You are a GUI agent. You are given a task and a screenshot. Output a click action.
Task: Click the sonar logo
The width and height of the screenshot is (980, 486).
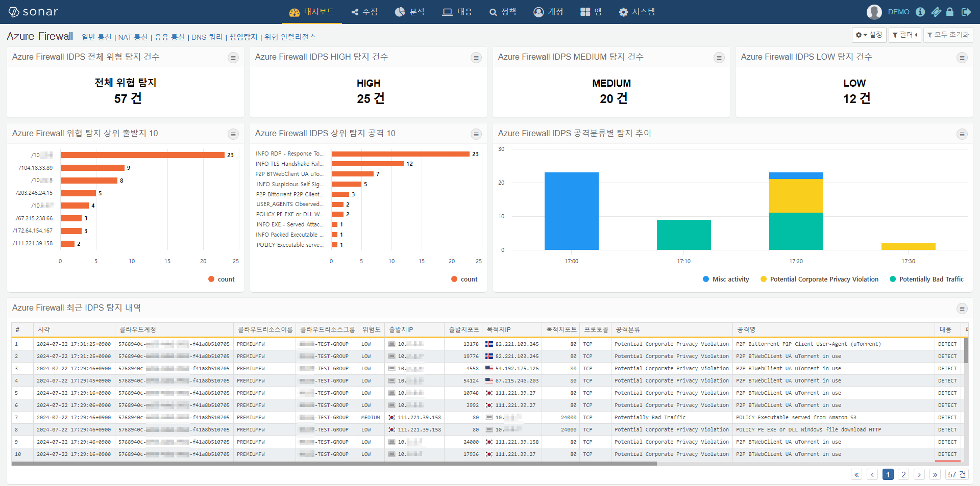coord(34,12)
